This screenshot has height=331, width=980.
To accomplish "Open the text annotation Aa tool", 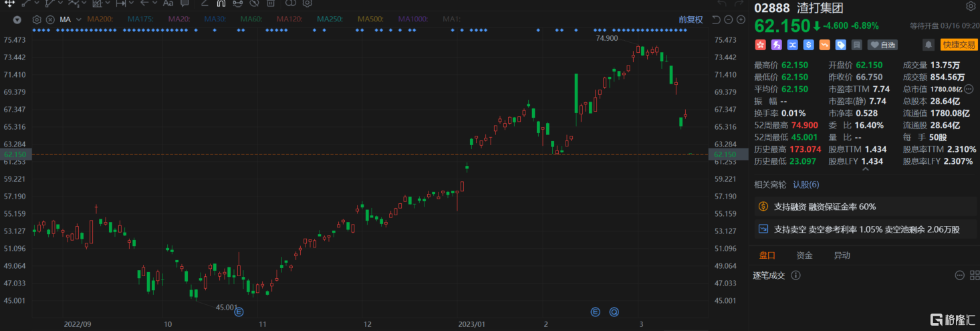I will pos(168,3).
